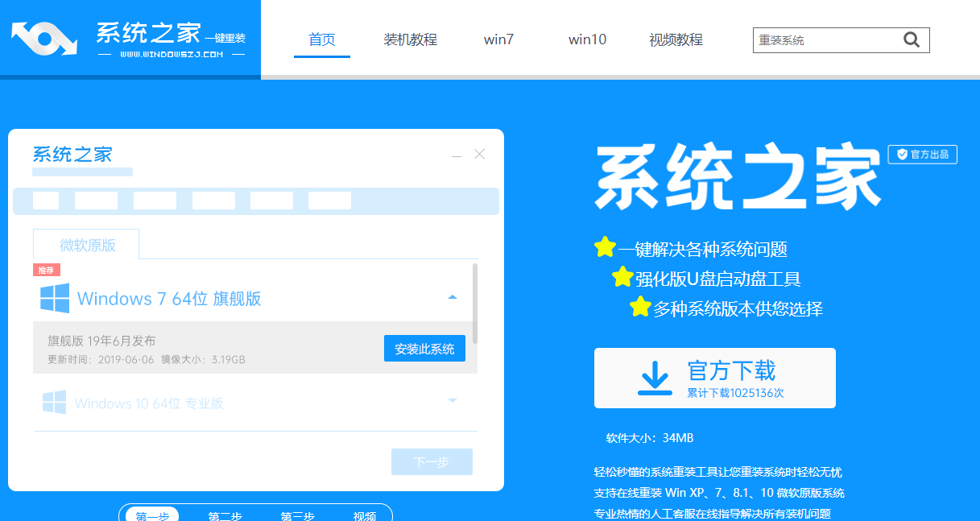
Task: Click the 下一步 button
Action: [x=432, y=461]
